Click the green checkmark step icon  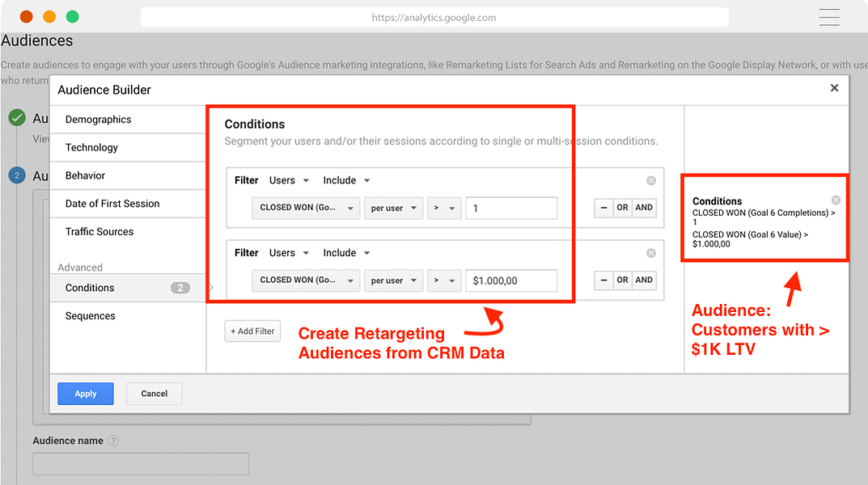point(17,117)
